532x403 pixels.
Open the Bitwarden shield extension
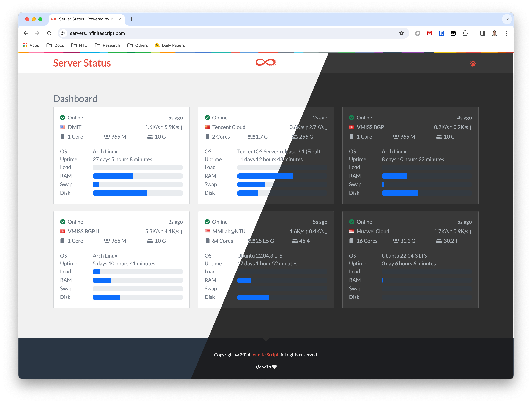441,33
